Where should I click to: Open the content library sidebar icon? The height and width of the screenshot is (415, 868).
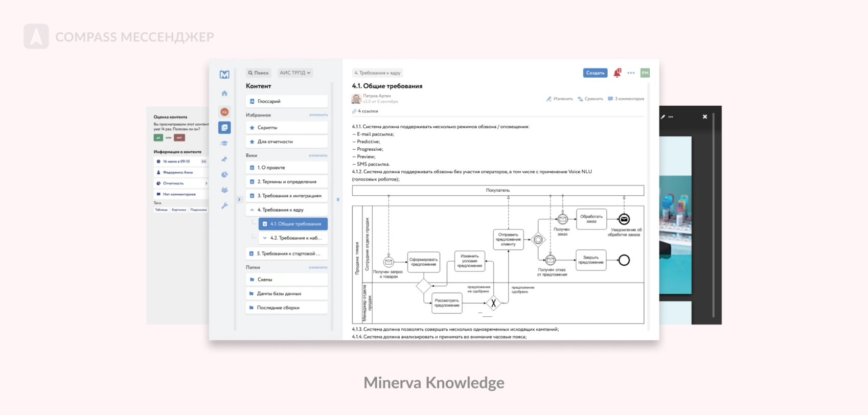point(224,127)
